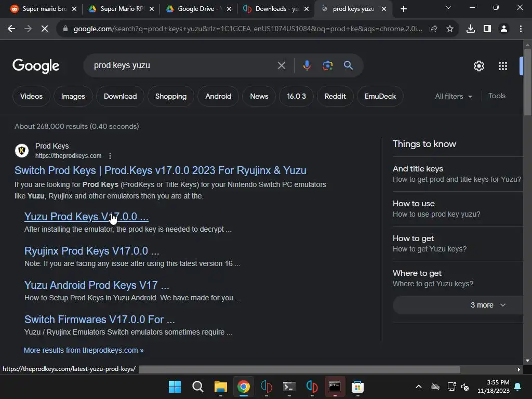Toggle the Chrome side panel icon
Image resolution: width=532 pixels, height=399 pixels.
coord(487,29)
